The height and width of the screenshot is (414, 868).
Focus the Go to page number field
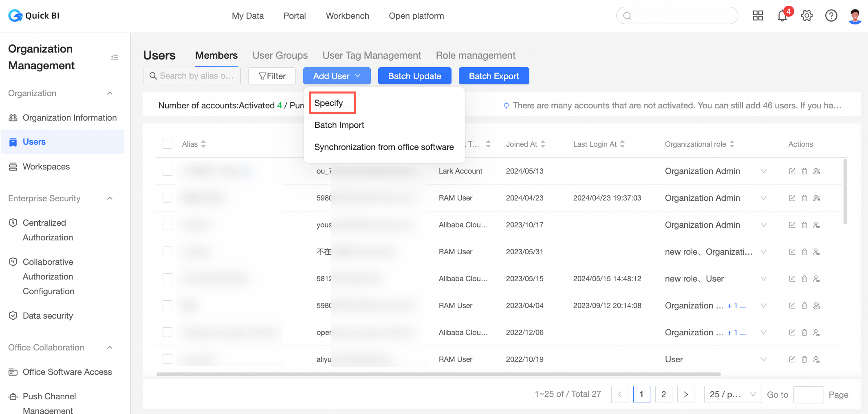[x=809, y=394]
